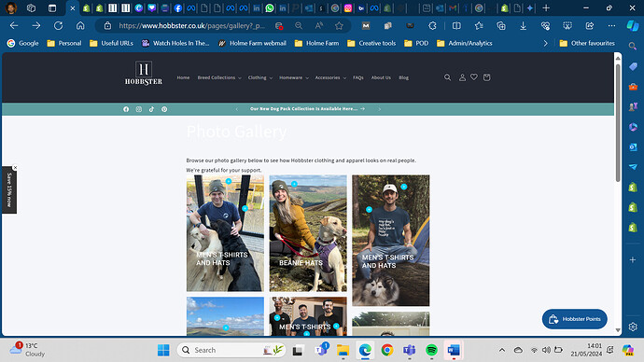Open the Hobbster Points rewards button
This screenshot has width=644, height=362.
tap(575, 319)
